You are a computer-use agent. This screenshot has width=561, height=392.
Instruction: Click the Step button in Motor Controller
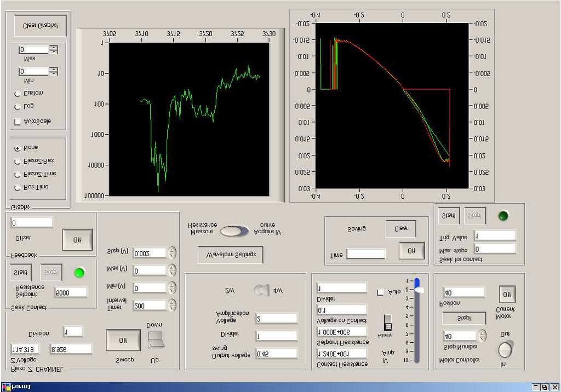pos(464,318)
